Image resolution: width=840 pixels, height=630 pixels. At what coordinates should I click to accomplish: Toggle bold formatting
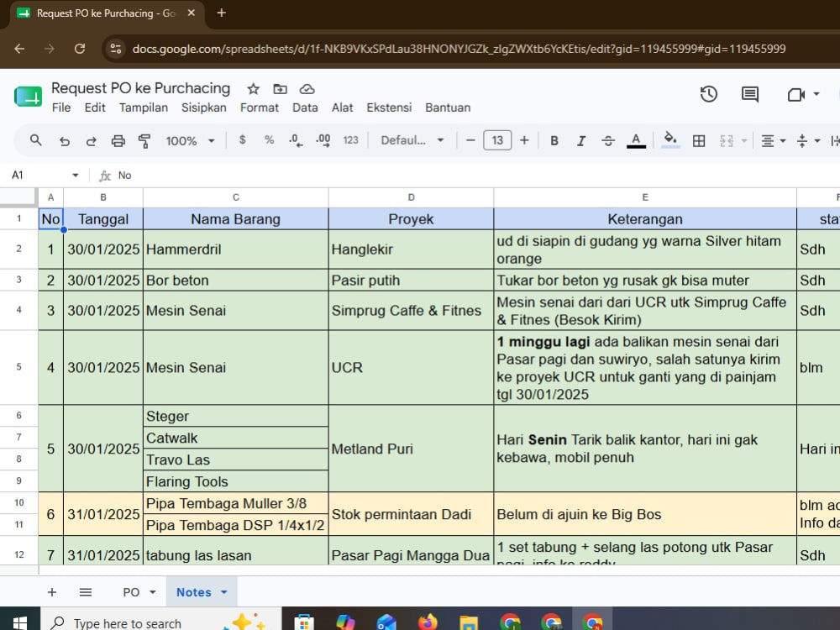(554, 140)
